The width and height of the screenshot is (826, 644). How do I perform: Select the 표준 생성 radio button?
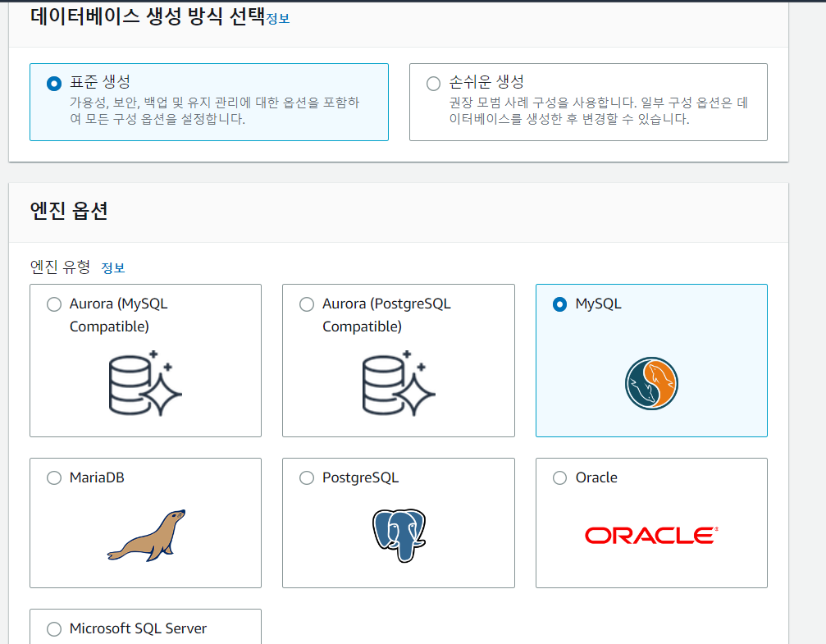(54, 84)
